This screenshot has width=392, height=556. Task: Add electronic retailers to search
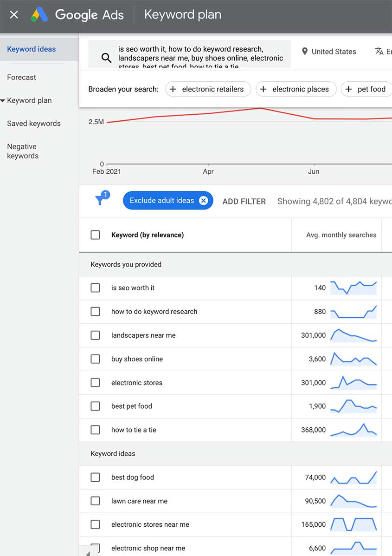pyautogui.click(x=208, y=89)
